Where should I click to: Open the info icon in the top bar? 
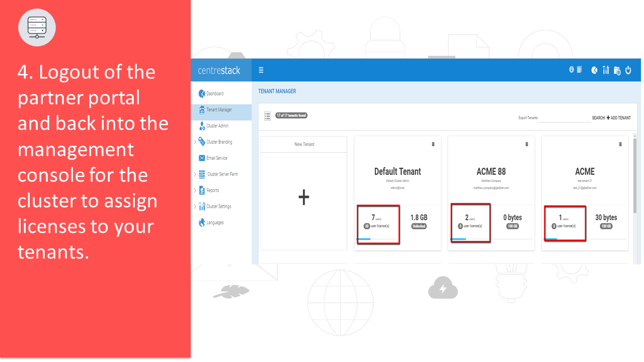pyautogui.click(x=572, y=70)
